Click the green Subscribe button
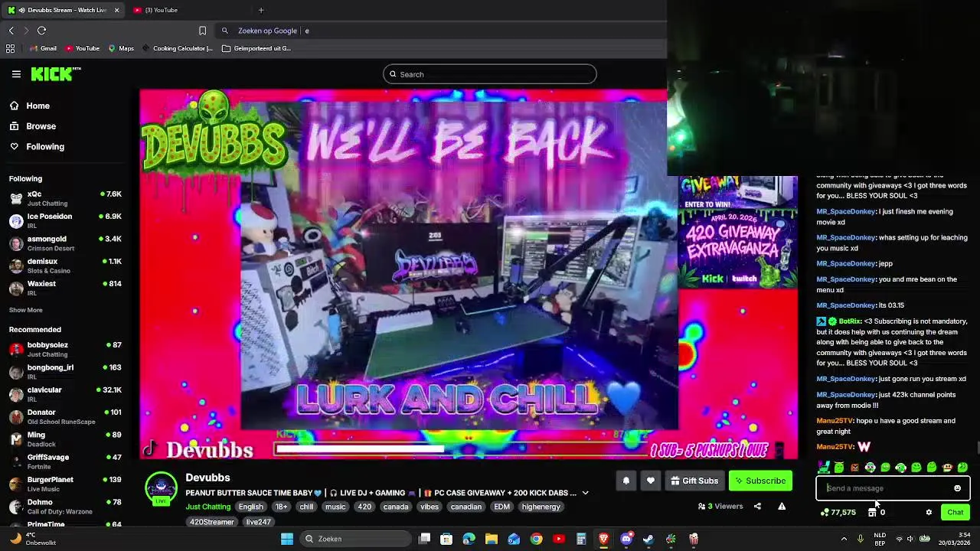 [760, 481]
